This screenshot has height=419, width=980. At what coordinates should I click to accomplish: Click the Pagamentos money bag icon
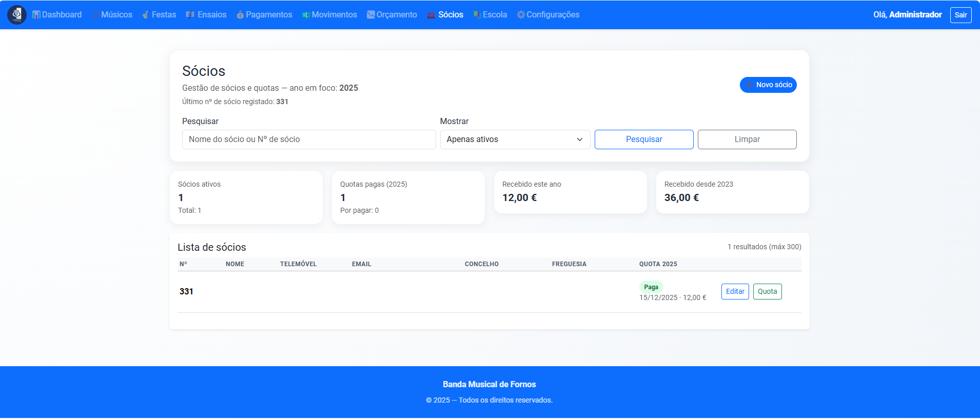tap(240, 15)
